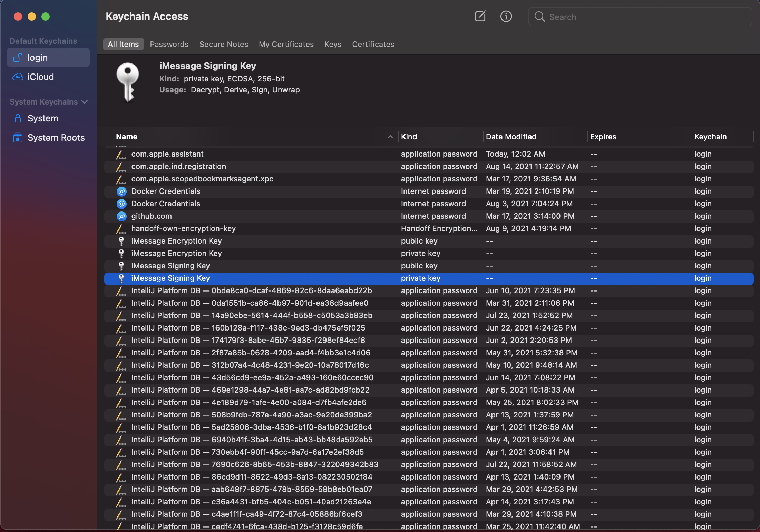The width and height of the screenshot is (760, 532).
Task: Click the create new keychain item icon
Action: (x=480, y=16)
